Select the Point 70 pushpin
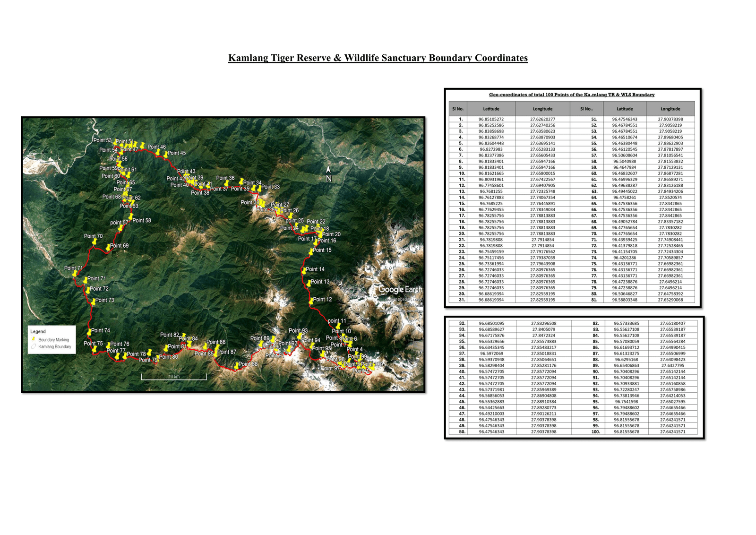756x535 pixels. point(94,242)
